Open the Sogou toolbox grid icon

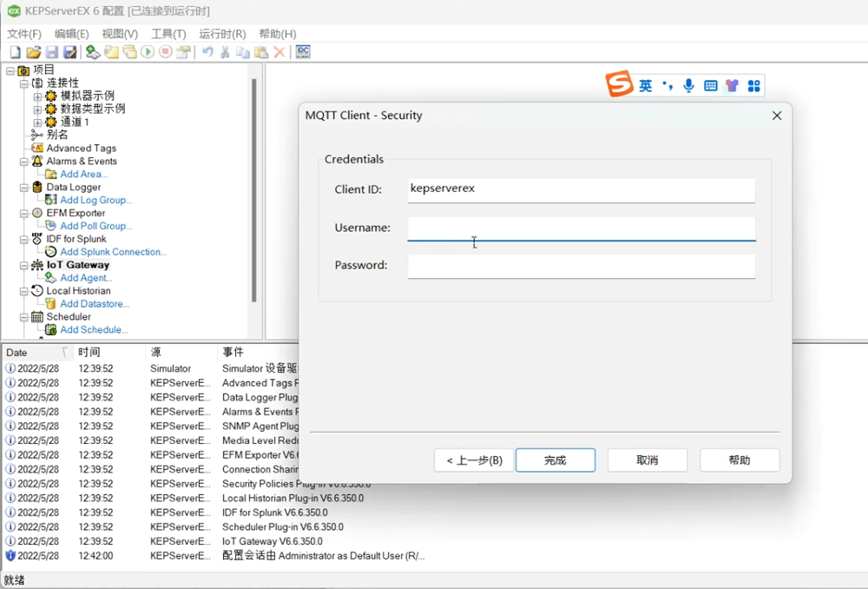coord(754,85)
